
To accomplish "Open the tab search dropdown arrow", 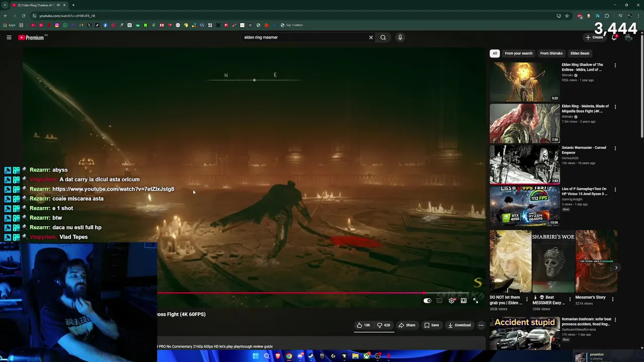I will click(x=5, y=5).
